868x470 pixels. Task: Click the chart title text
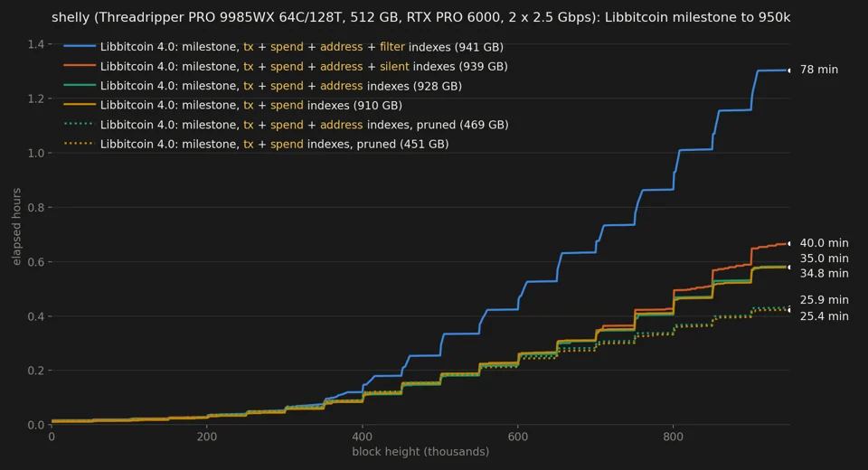[x=420, y=18]
